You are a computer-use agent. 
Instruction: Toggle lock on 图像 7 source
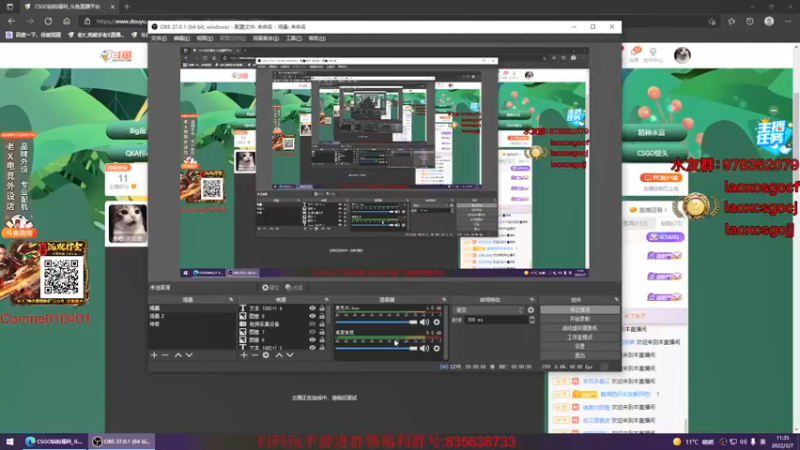coord(322,332)
